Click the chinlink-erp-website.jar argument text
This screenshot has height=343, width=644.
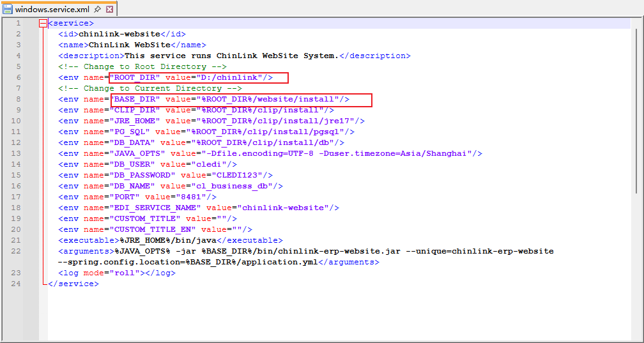click(x=339, y=251)
